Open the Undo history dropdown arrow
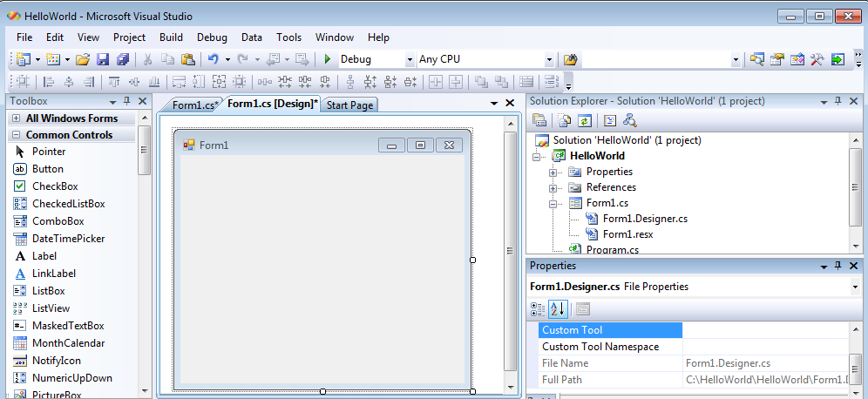The width and height of the screenshot is (868, 399). pyautogui.click(x=227, y=59)
